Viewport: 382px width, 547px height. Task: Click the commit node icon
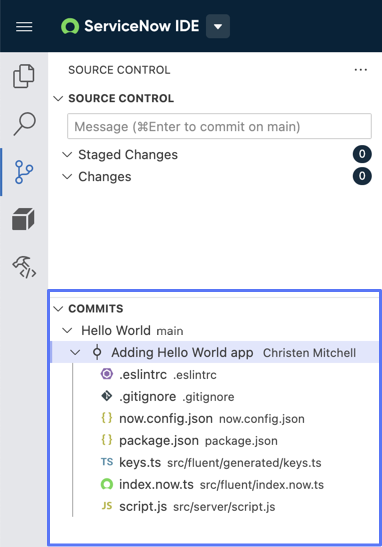pos(97,352)
